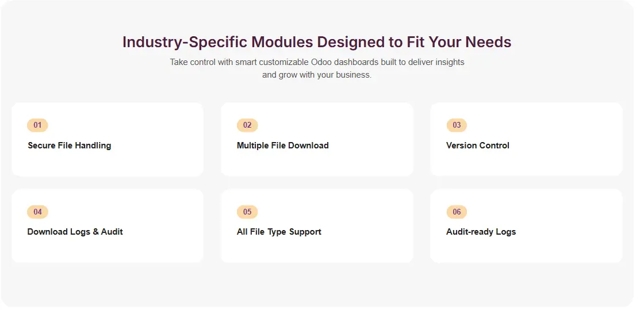Click the 01 number badge
The height and width of the screenshot is (310, 644).
point(37,125)
